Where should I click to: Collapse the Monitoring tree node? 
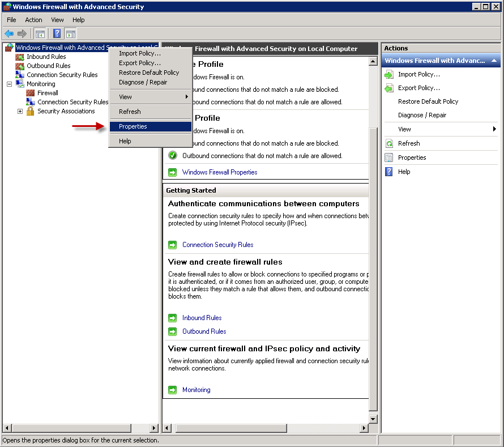click(x=9, y=84)
